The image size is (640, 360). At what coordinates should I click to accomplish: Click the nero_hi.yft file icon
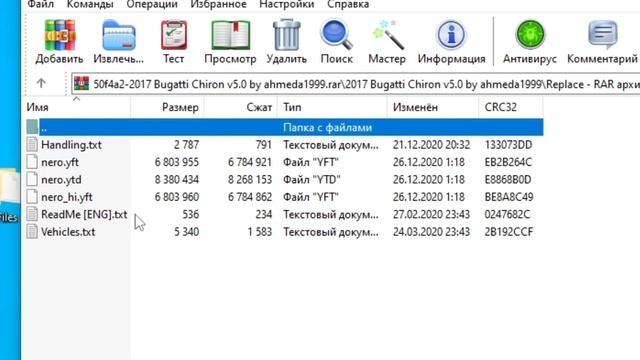(x=32, y=197)
